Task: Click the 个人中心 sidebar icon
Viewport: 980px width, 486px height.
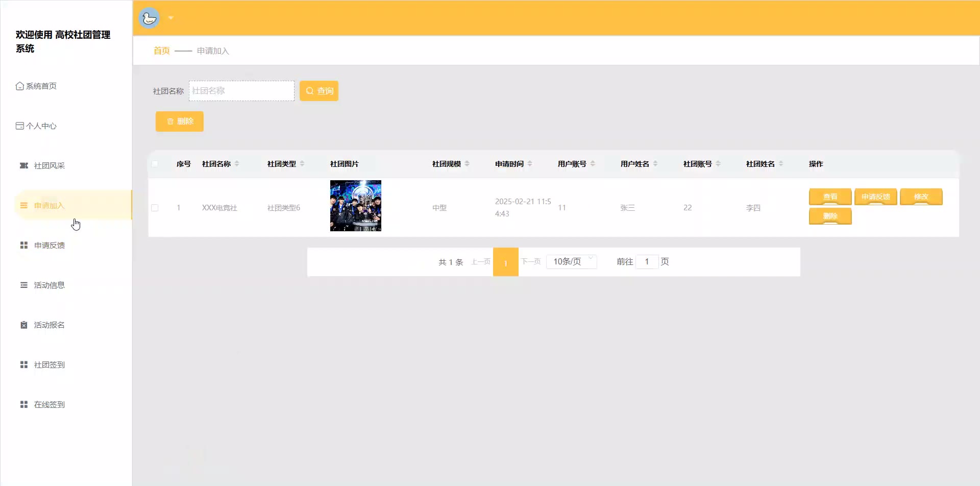Action: [19, 126]
